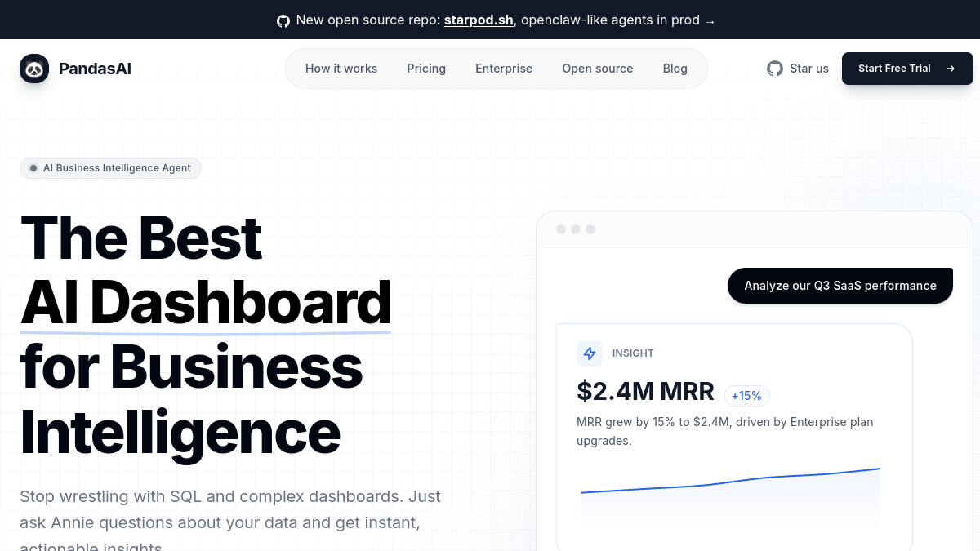
Task: Click the lightning bolt Insight icon
Action: point(590,353)
